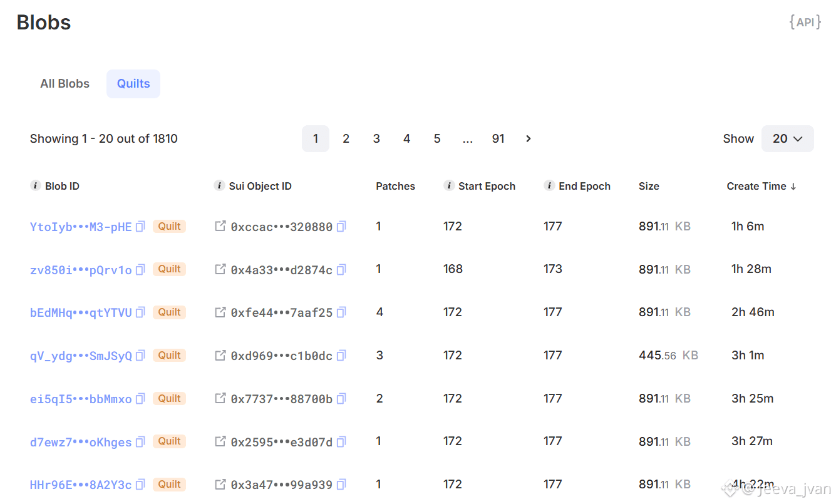Screen dimensions: 836x504
Task: Copy blob ID bEdMHq•••qtYTVU
Action: 140,312
